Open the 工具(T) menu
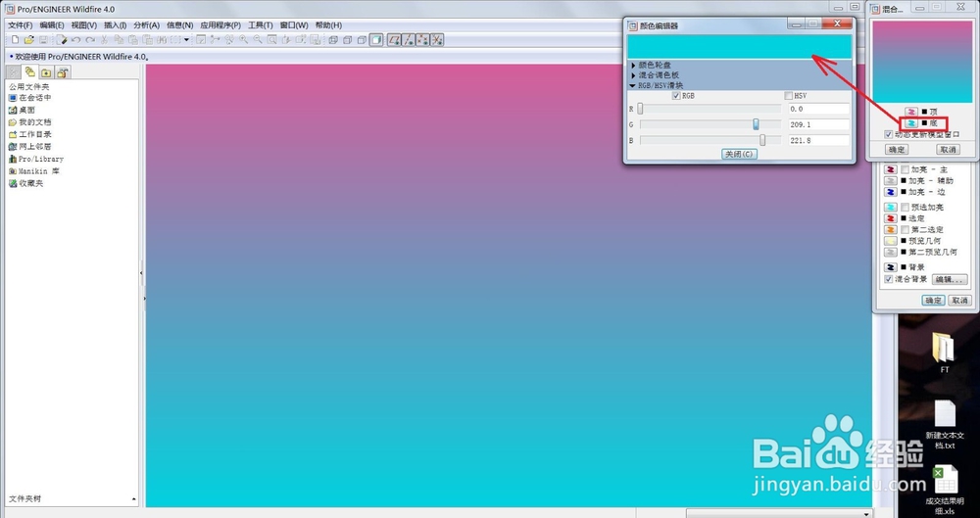This screenshot has height=518, width=980. click(x=261, y=25)
